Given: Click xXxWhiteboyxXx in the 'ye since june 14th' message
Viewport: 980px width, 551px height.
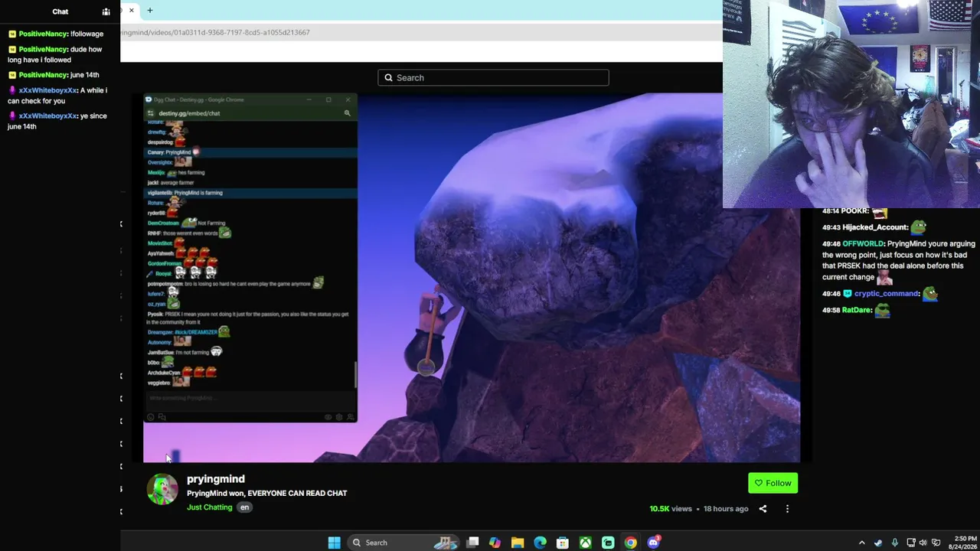Looking at the screenshot, I should (x=47, y=116).
